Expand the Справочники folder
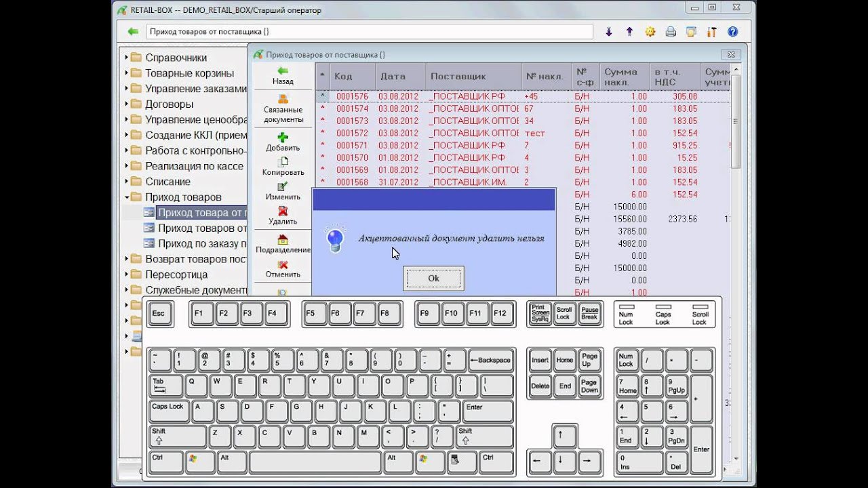This screenshot has width=868, height=488. [x=126, y=58]
